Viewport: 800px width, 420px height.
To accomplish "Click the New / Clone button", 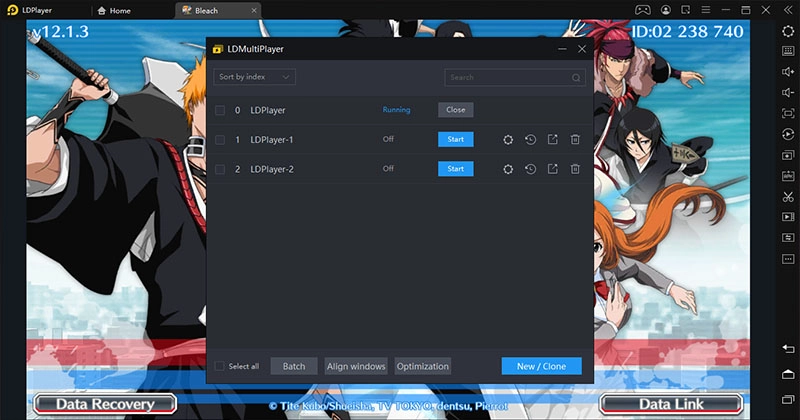I will click(x=541, y=366).
